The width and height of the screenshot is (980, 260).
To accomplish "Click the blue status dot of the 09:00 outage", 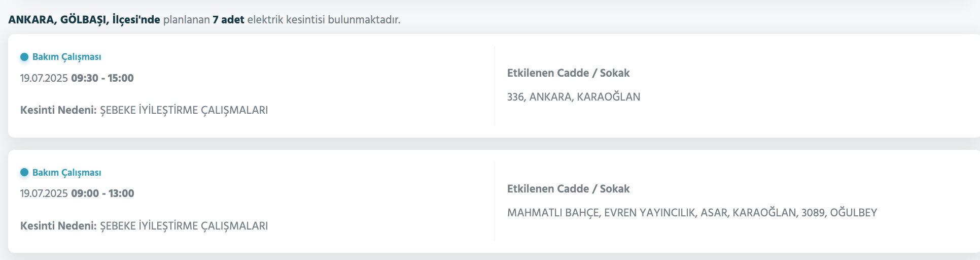I will click(24, 173).
